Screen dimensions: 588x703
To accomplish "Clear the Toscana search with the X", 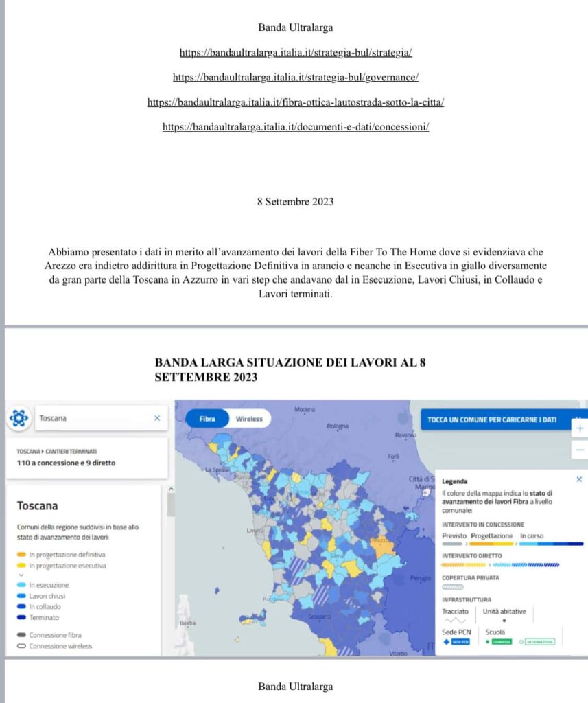I will pyautogui.click(x=157, y=418).
